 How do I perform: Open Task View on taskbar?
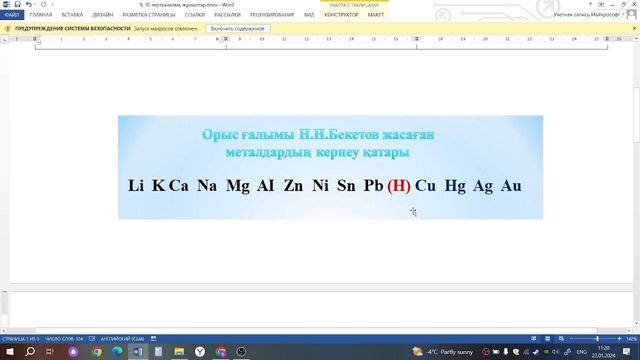pyautogui.click(x=50, y=351)
